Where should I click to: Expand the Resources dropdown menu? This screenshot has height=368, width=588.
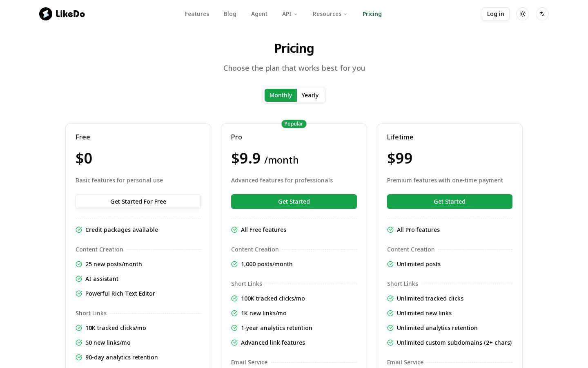click(330, 14)
